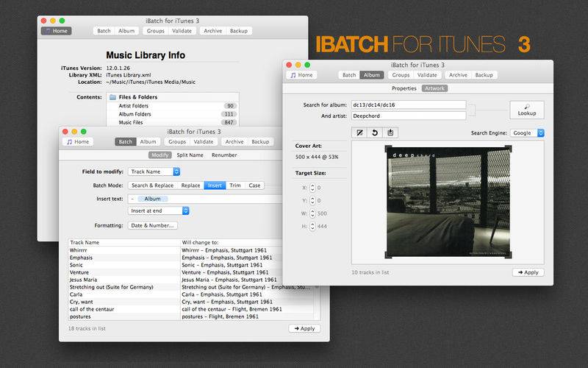Open Album tab in the Music Library Info window
Viewport: 588px width, 368px height.
[x=126, y=31]
